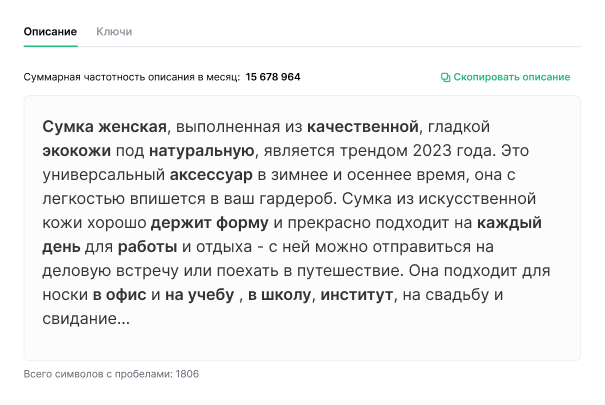The image size is (605, 405).
Task: Click the truncated word свидание… ending the description
Action: coord(86,319)
